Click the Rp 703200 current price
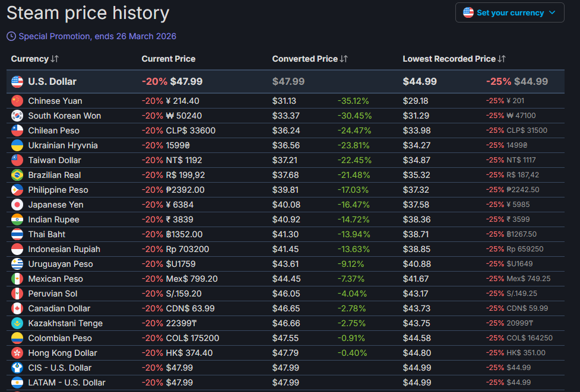This screenshot has width=580, height=392. point(188,249)
